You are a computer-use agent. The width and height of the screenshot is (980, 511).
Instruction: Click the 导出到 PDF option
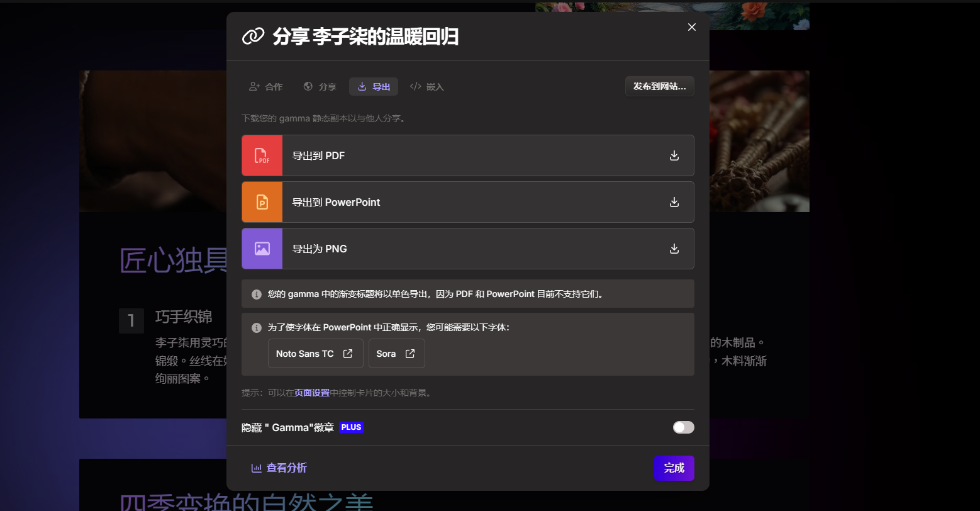468,155
